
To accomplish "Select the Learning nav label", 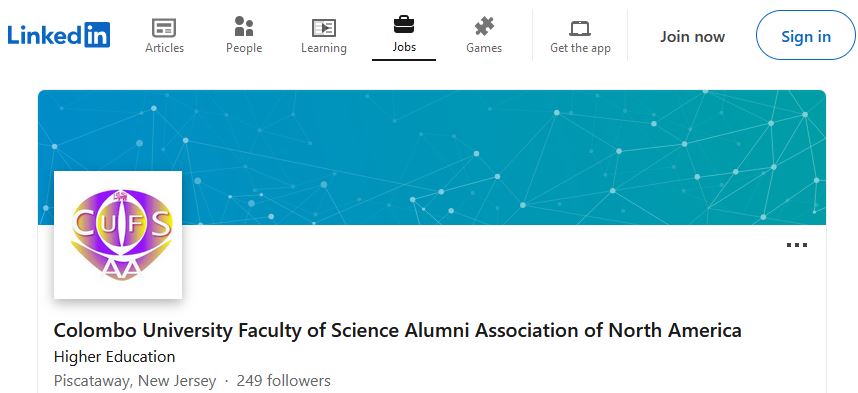I will 324,48.
